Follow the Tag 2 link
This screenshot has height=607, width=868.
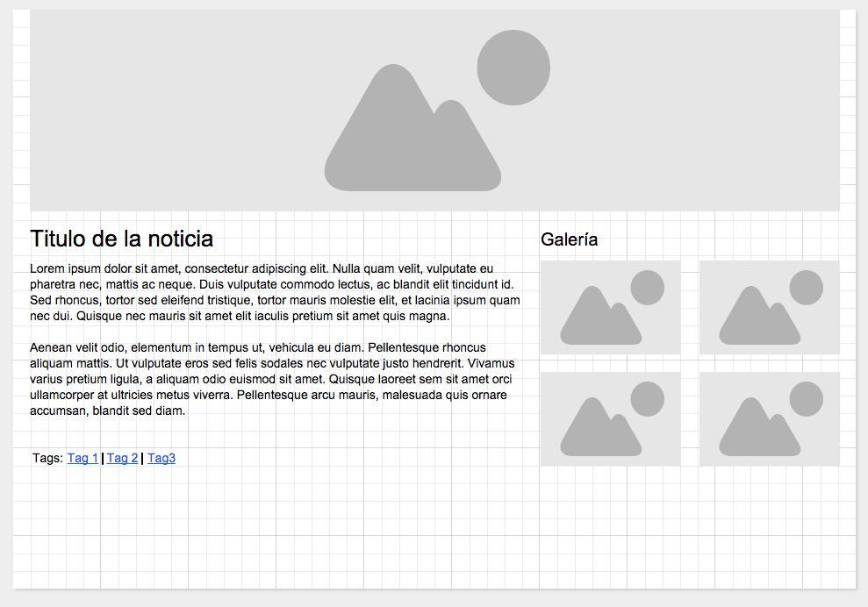(122, 458)
